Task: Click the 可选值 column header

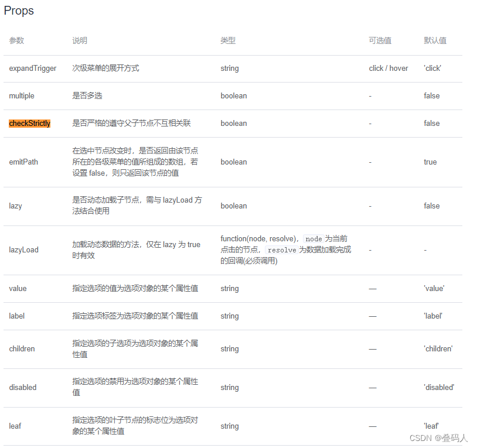Action: click(x=379, y=41)
